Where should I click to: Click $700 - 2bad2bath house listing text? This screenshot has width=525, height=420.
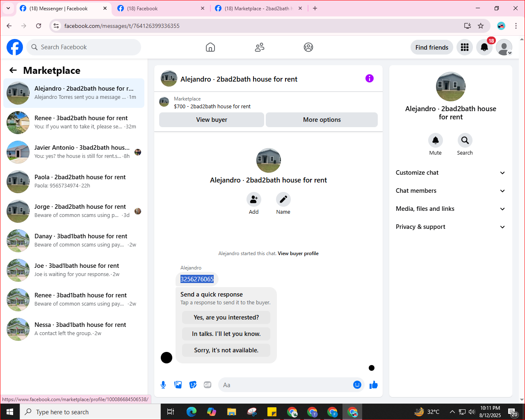(212, 106)
